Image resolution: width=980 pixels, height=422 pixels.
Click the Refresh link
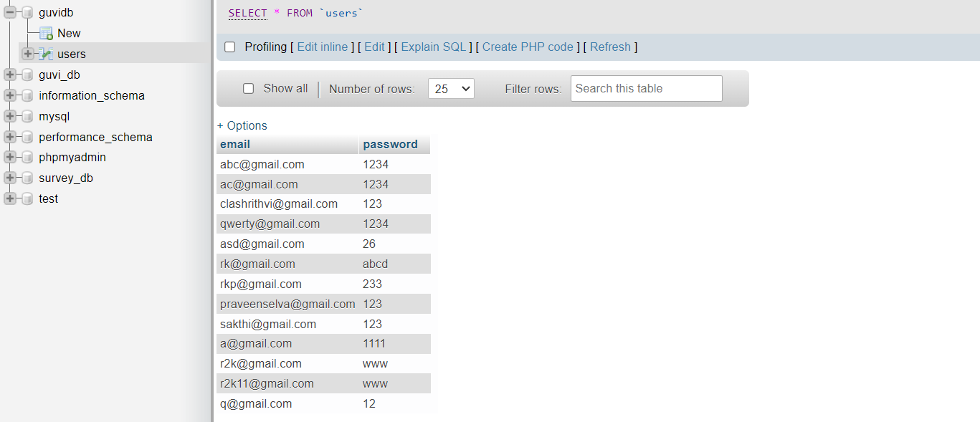[610, 47]
